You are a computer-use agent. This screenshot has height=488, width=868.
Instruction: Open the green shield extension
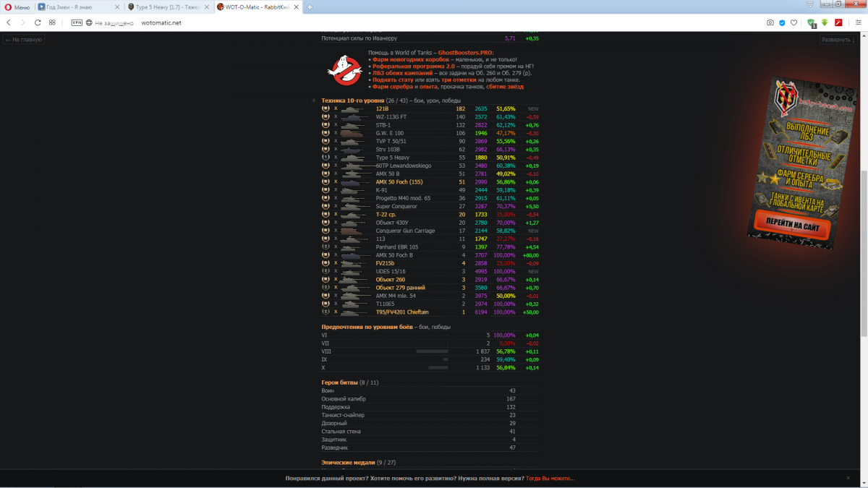tap(812, 22)
